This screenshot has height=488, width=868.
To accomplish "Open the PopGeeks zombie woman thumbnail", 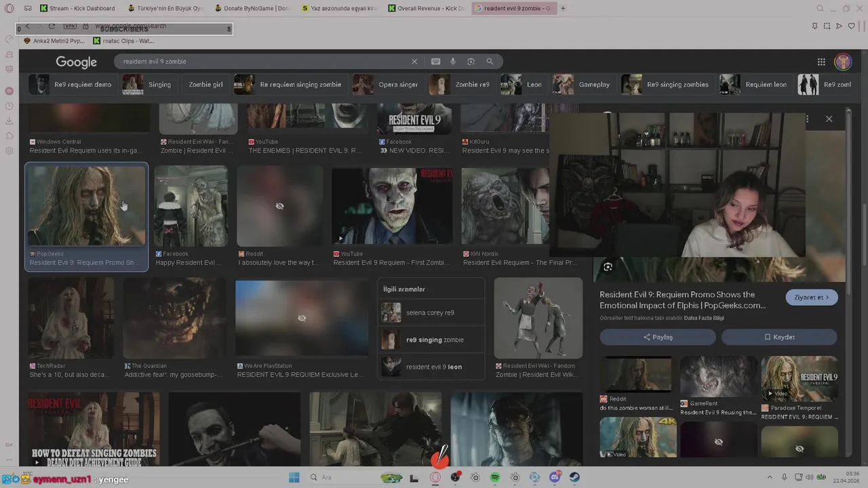I will pos(86,206).
